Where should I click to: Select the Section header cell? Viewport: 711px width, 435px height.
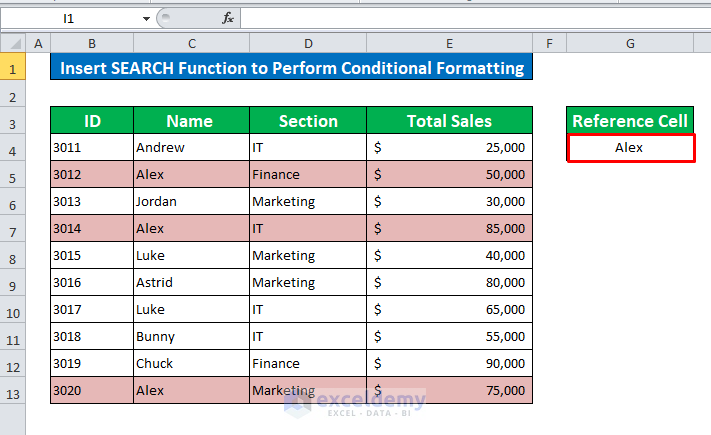pyautogui.click(x=308, y=121)
